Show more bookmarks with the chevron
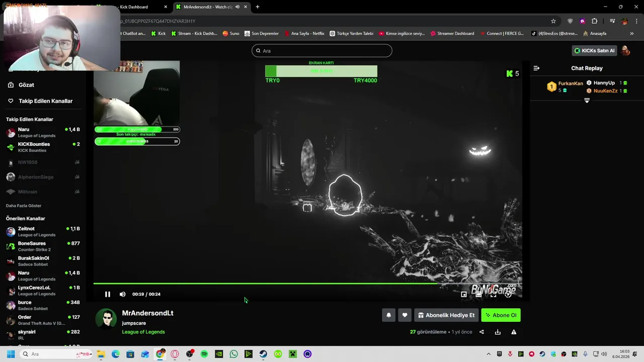The height and width of the screenshot is (362, 644). (x=632, y=34)
